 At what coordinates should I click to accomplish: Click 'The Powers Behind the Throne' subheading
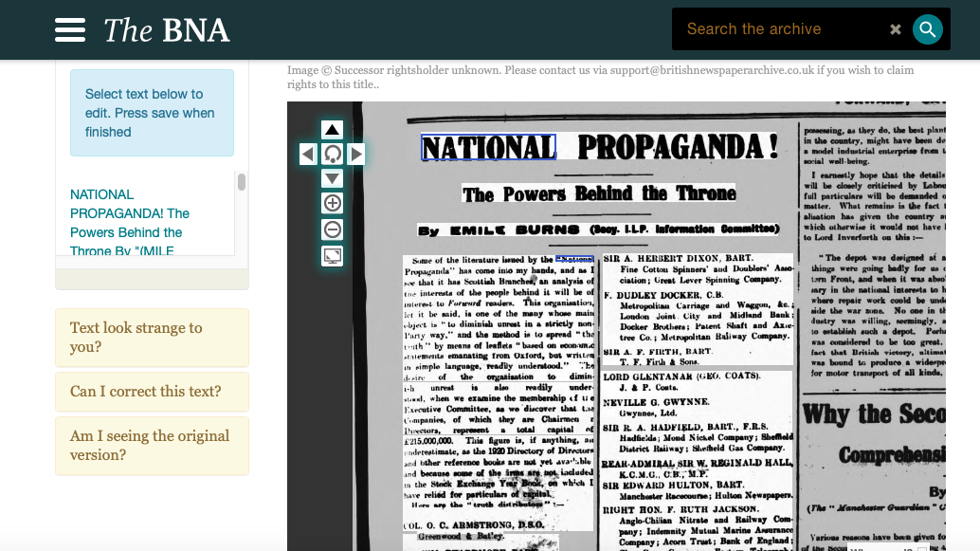point(599,193)
